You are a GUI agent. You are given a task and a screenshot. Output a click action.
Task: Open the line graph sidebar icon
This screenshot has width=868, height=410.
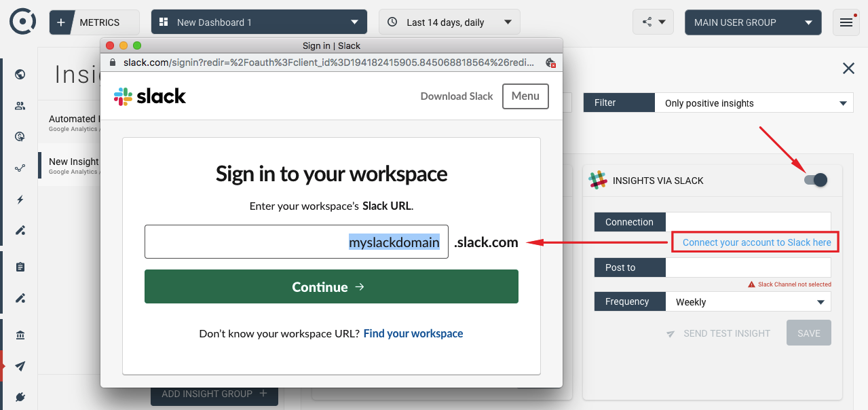(20, 168)
